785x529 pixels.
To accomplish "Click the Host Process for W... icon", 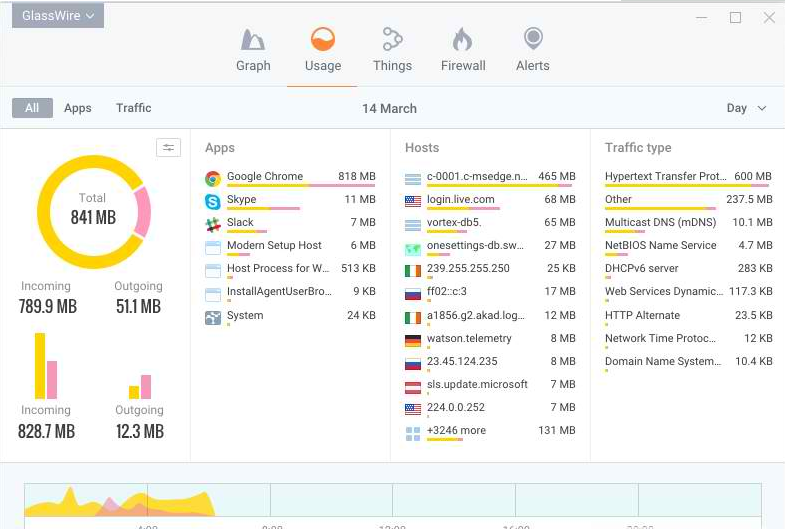I will (x=213, y=271).
